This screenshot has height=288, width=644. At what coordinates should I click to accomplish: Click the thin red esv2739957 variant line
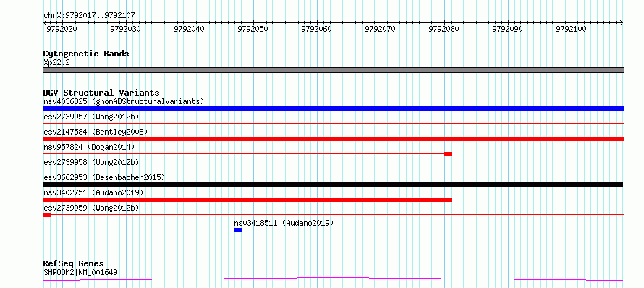(x=333, y=123)
